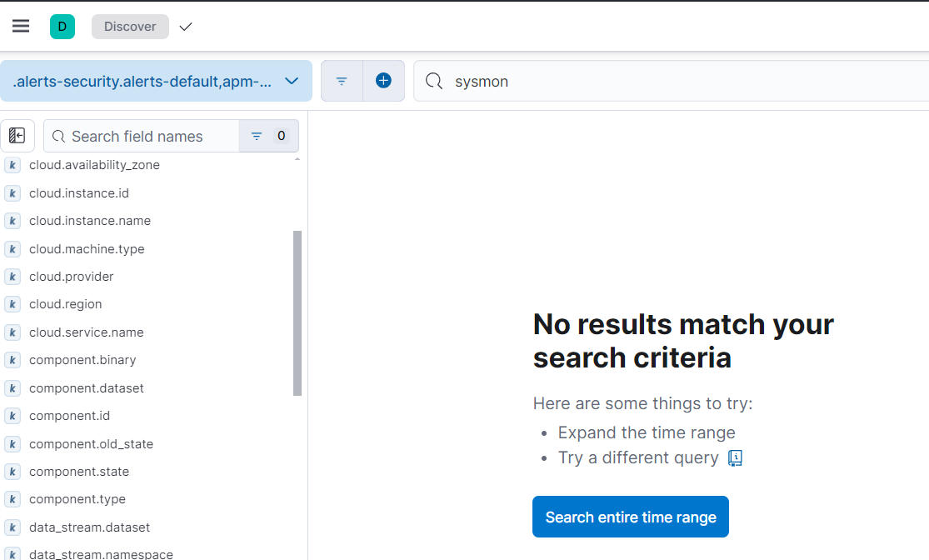
Task: Click the field list scrollbar thumb
Action: [297, 312]
